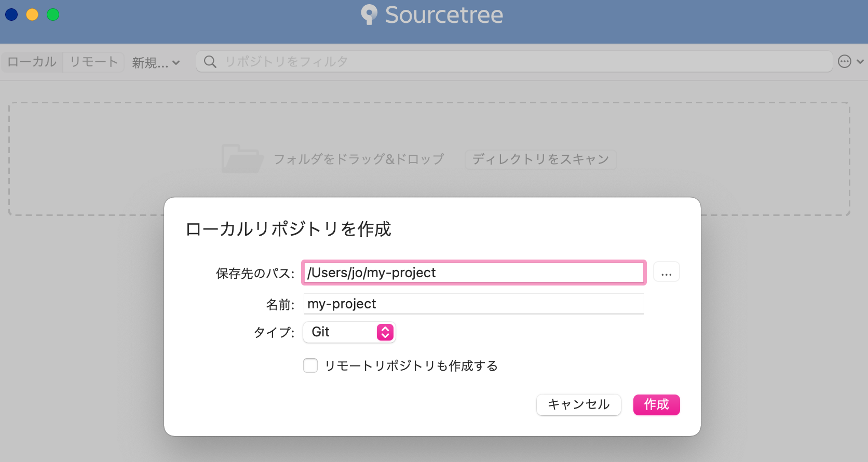Click the 作成 button to create the repository
The height and width of the screenshot is (462, 868).
656,405
